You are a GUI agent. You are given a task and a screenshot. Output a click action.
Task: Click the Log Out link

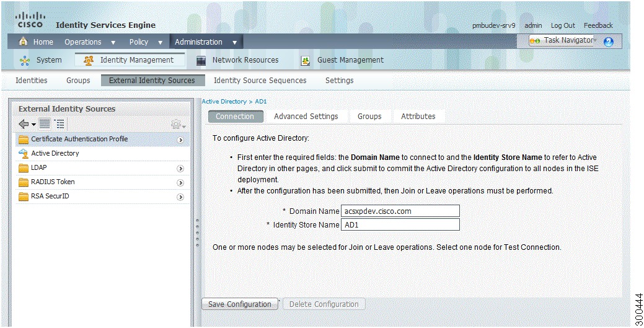click(x=563, y=25)
